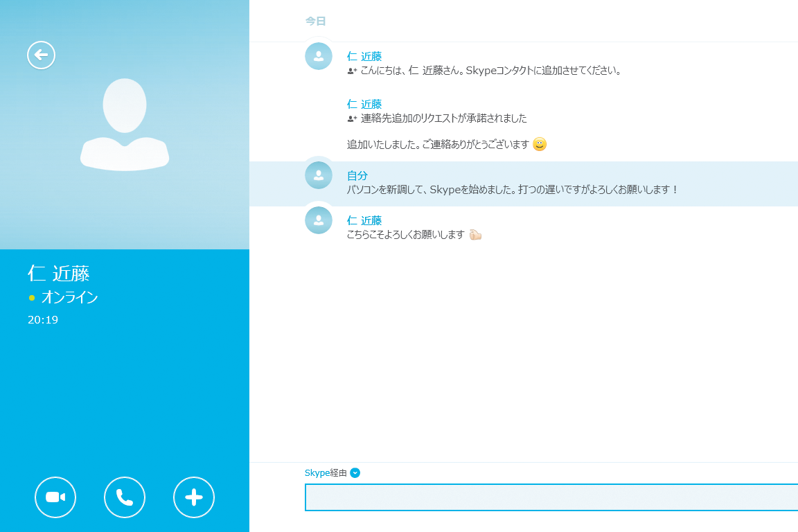Screen dimensions: 798x532
Task: Click the thumbs-up emoticon in message
Action: 475,235
